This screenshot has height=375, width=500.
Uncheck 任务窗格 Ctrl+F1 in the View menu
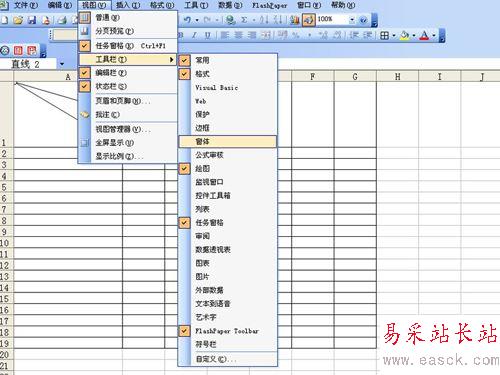click(x=127, y=46)
